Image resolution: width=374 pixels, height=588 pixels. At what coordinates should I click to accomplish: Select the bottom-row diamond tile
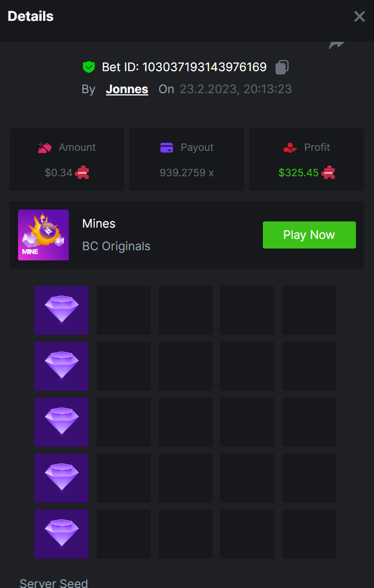(61, 534)
